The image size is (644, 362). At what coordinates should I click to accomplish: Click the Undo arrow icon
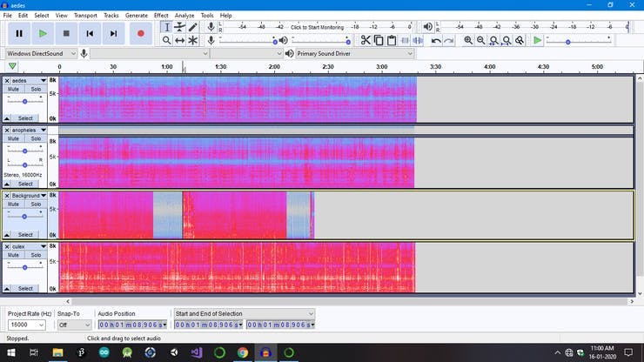[436, 40]
